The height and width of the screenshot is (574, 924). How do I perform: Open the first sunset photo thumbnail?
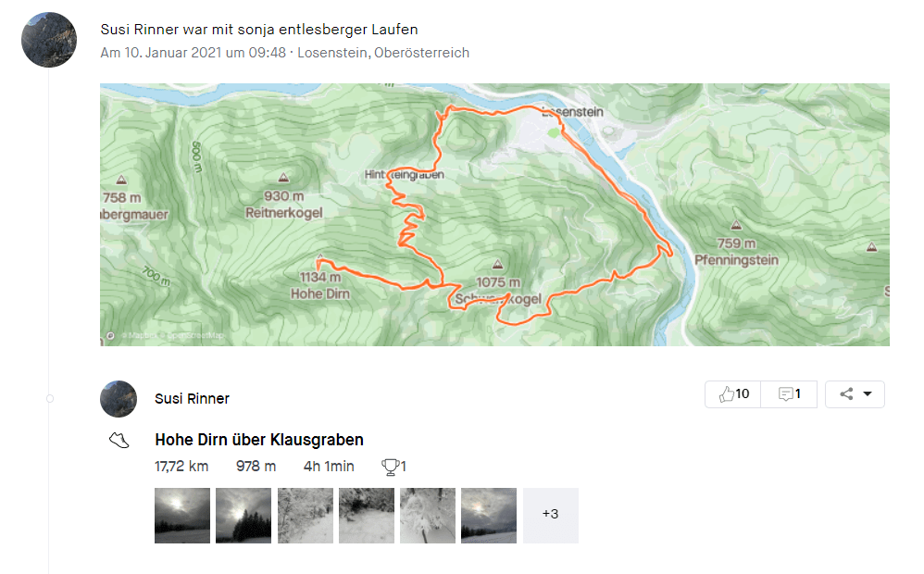tap(182, 515)
